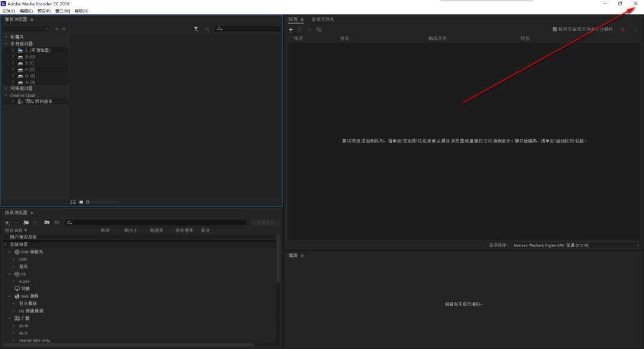Start the queue with the green play icon
Viewport: 644px width, 349px height.
(634, 29)
